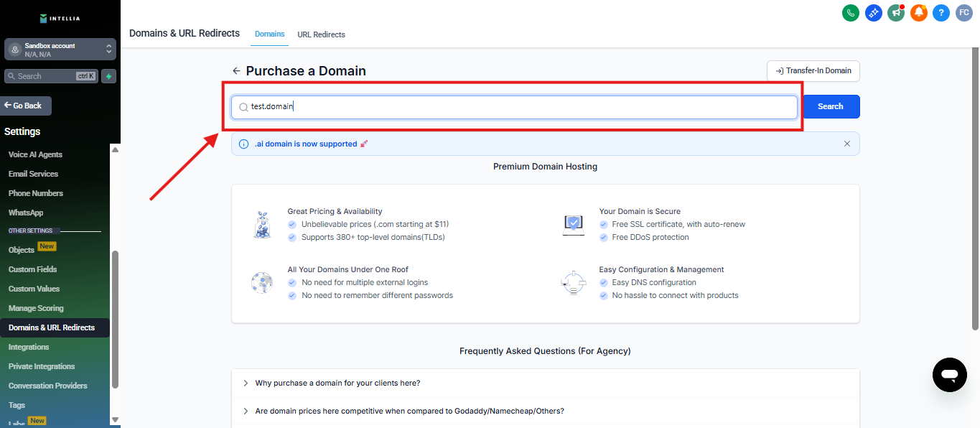Open Custom Fields in settings sidebar
Image resolution: width=980 pixels, height=428 pixels.
(x=32, y=269)
